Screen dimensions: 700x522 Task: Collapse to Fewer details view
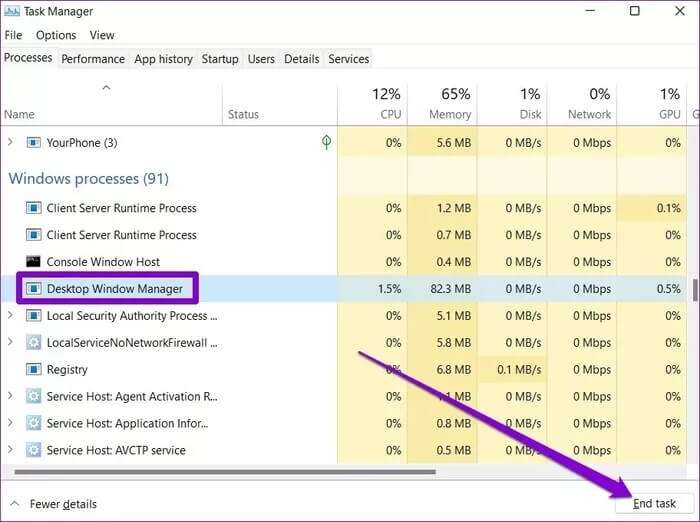[54, 504]
